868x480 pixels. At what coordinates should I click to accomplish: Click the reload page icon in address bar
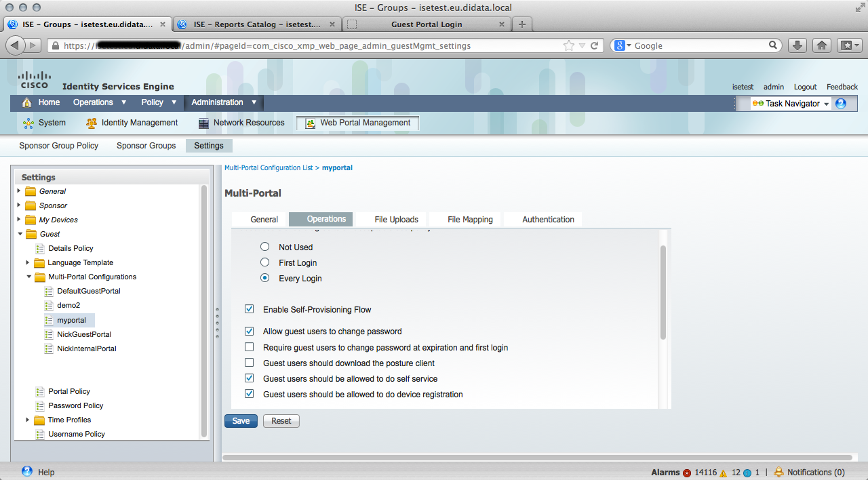[594, 45]
